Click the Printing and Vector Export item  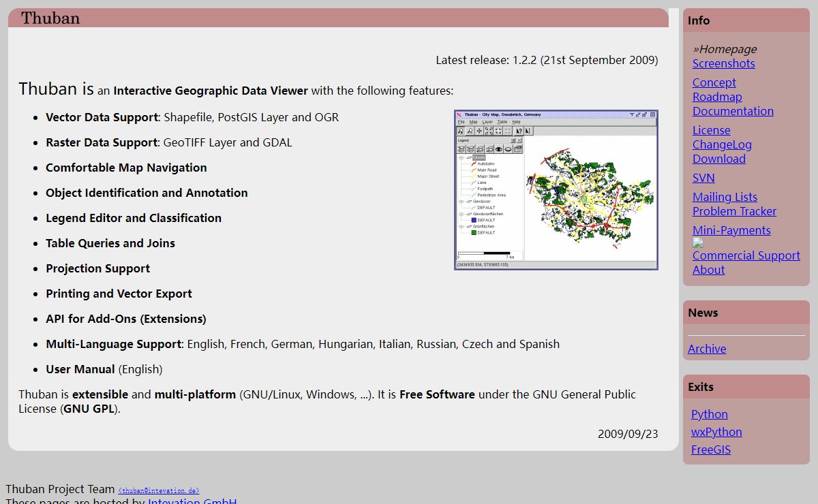119,294
